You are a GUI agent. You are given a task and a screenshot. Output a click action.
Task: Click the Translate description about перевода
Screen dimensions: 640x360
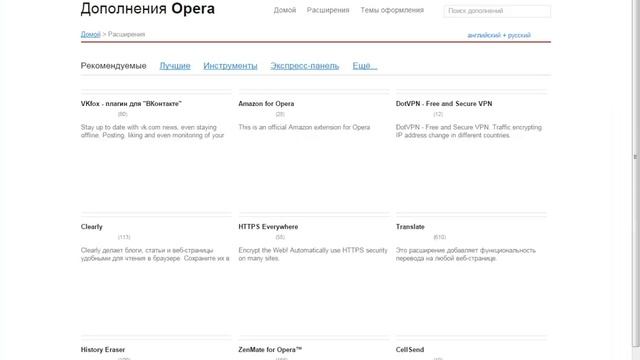(465, 254)
